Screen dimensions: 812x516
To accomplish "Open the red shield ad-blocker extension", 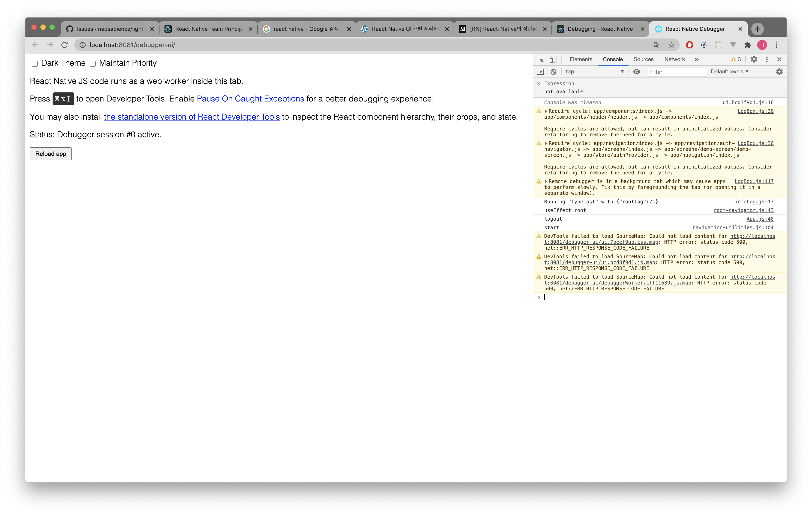I will [x=689, y=45].
